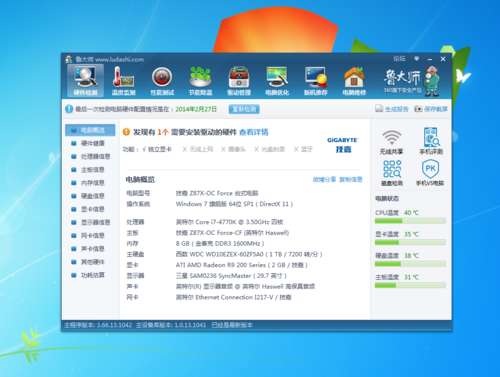Open the 磁盘检测 disk check tool
The image size is (500, 377).
click(x=392, y=173)
